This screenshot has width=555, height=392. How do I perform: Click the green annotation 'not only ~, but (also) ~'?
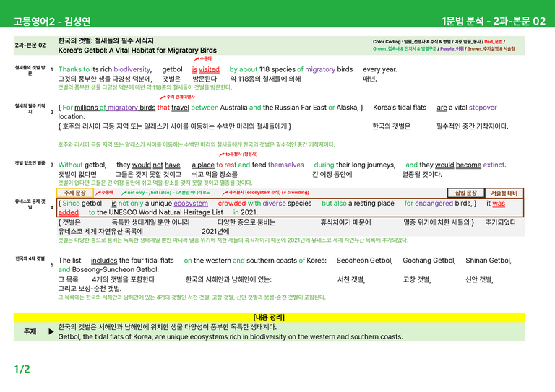coord(168,193)
